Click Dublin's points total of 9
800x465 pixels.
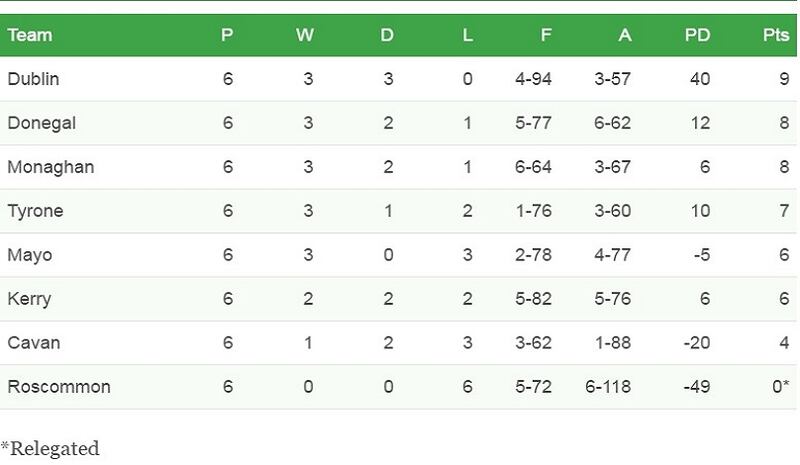pyautogui.click(x=784, y=79)
